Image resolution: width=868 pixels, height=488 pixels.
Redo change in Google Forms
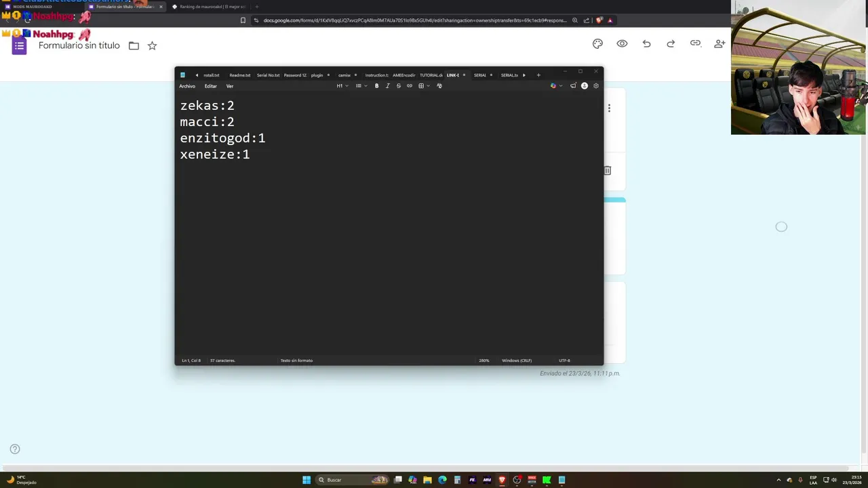click(x=671, y=43)
